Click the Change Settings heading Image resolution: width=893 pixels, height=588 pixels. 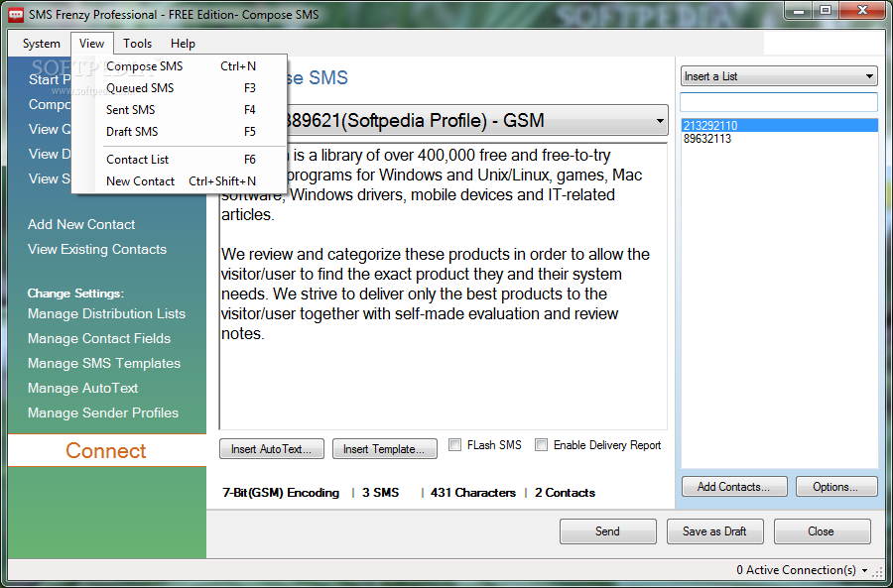[x=75, y=294]
